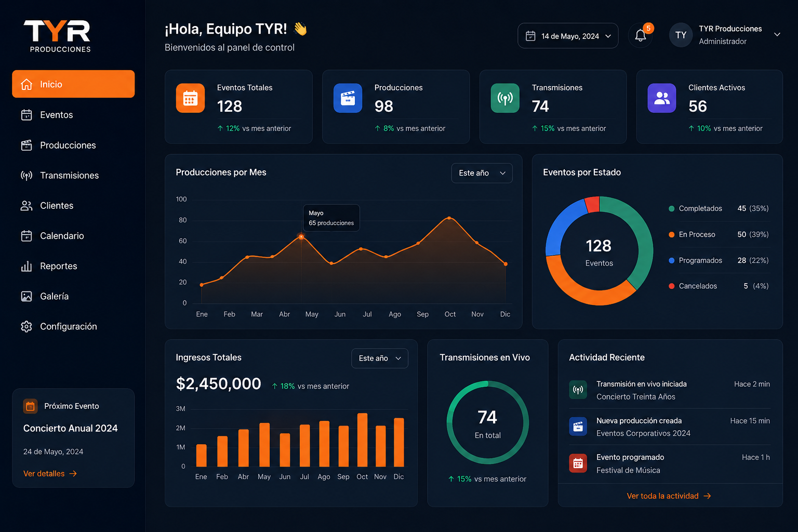
Task: Open the Este año dropdown in Producciones por Mes
Action: 482,173
